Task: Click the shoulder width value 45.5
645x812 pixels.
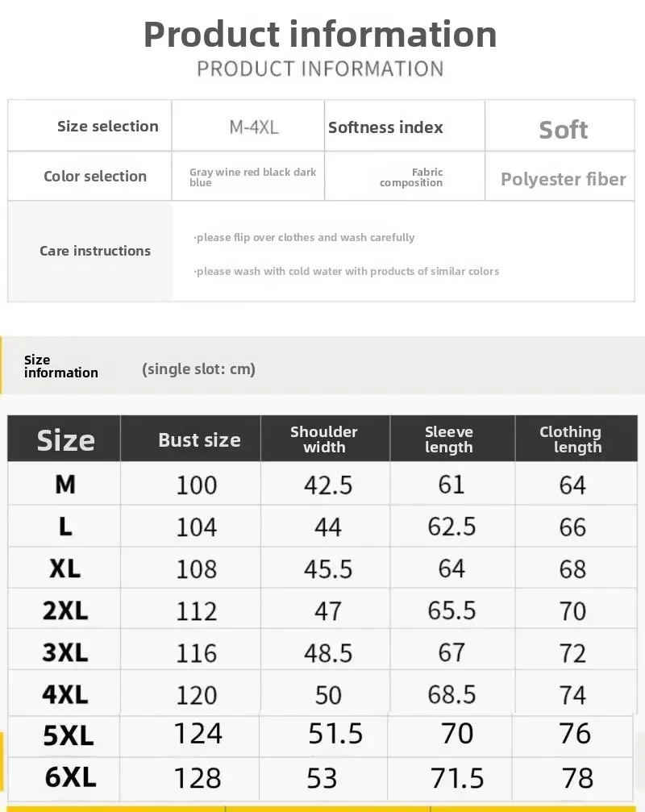Action: 328,569
